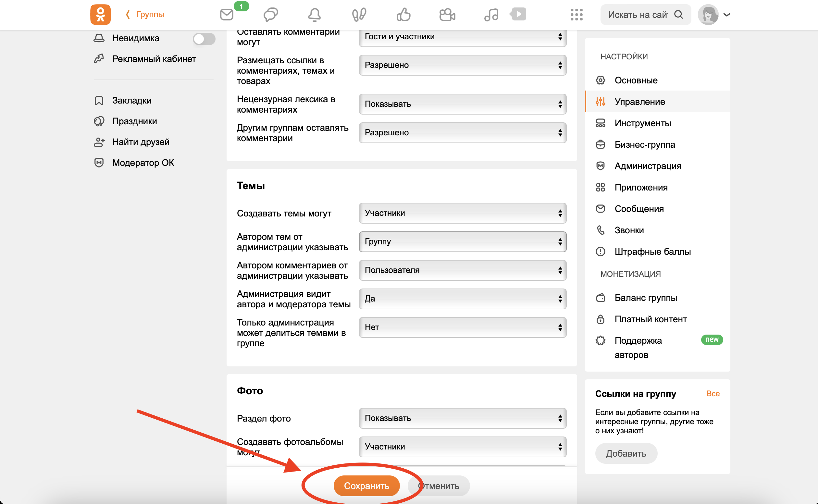The width and height of the screenshot is (818, 504).
Task: Open the guests footprints icon
Action: pos(359,15)
